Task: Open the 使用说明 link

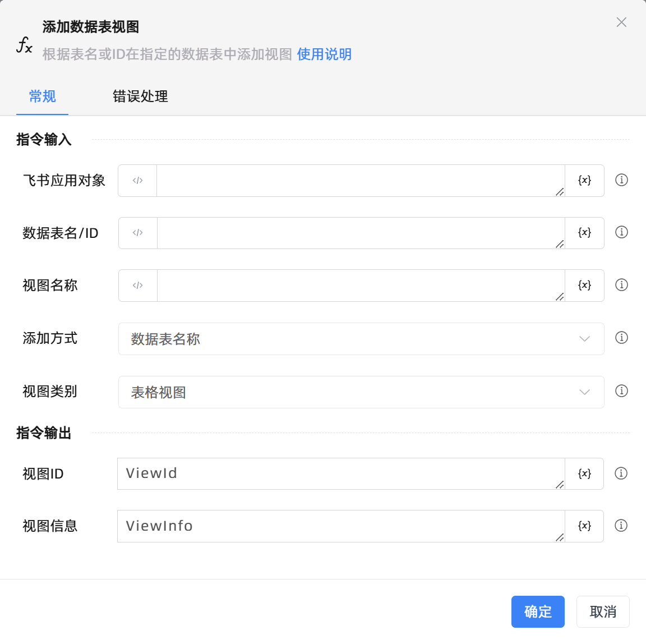Action: 324,54
